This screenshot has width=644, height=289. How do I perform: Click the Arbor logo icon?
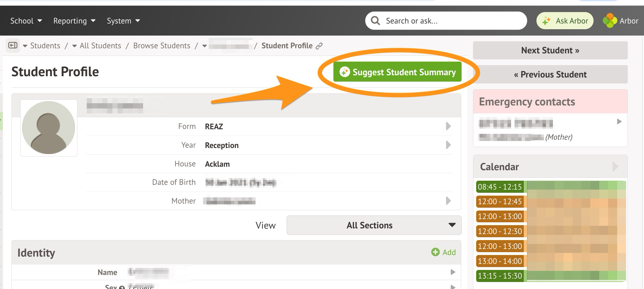tap(609, 21)
